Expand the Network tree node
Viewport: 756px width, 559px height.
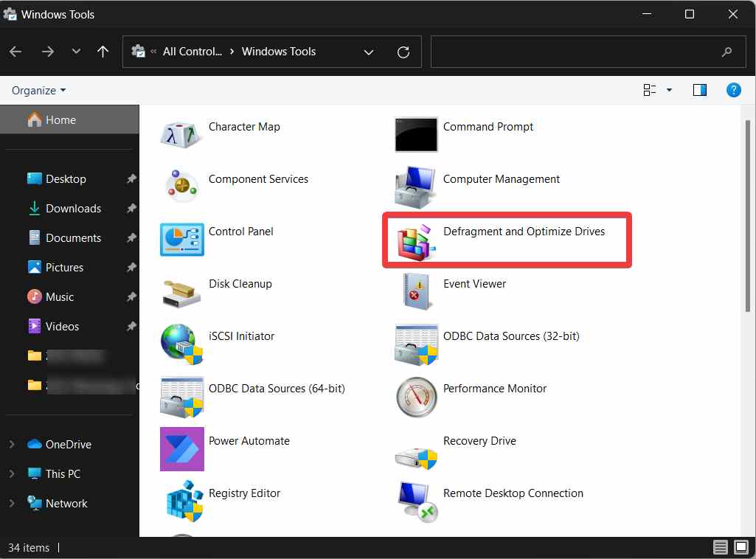click(x=12, y=503)
